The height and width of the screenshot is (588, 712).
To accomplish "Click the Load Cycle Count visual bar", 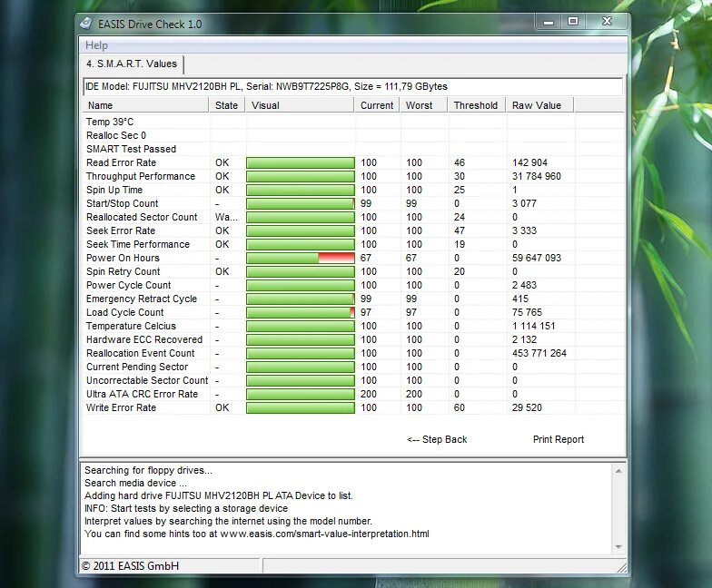I will coord(300,312).
